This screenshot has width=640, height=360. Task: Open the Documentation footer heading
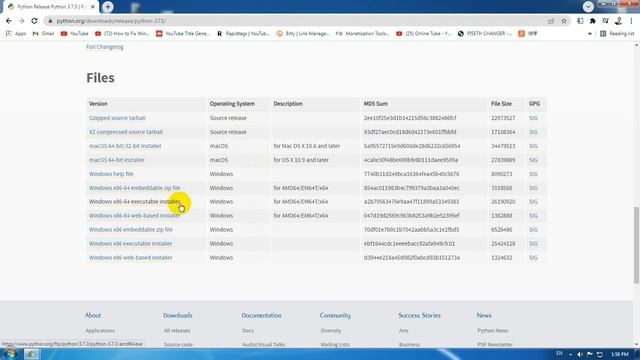[x=261, y=316]
